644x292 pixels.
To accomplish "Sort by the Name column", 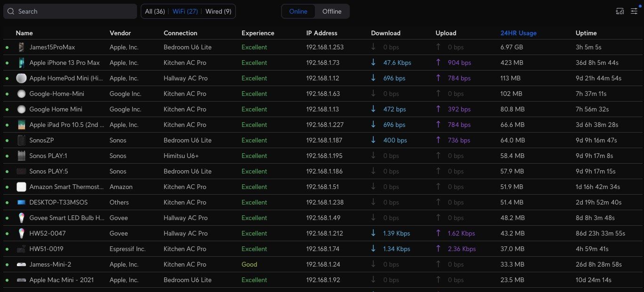I will (24, 33).
